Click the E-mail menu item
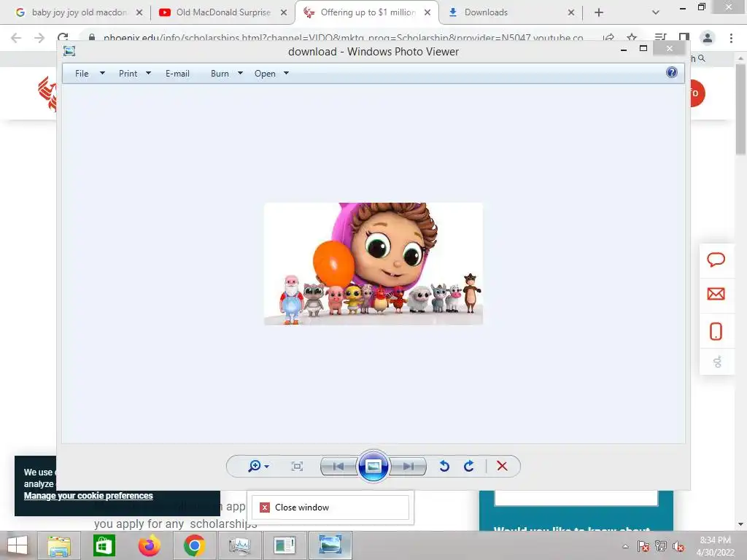The width and height of the screenshot is (747, 560). tap(178, 74)
